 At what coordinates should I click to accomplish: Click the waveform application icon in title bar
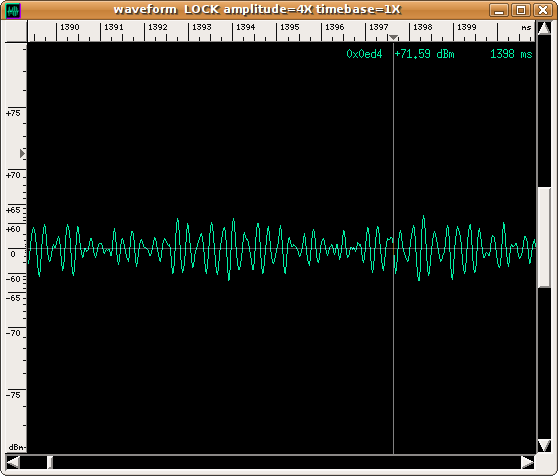pos(14,10)
